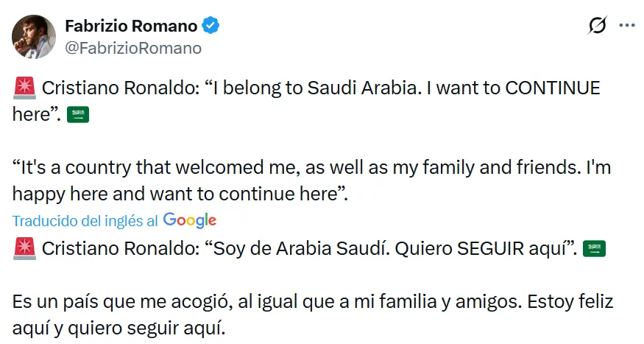Image resolution: width=644 pixels, height=344 pixels.
Task: Click the siren emoji in the English tweet
Action: click(24, 89)
